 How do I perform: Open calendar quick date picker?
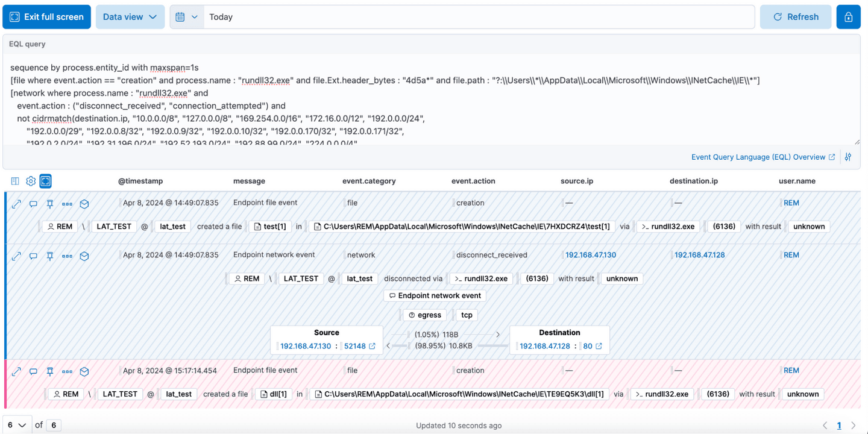pos(186,17)
